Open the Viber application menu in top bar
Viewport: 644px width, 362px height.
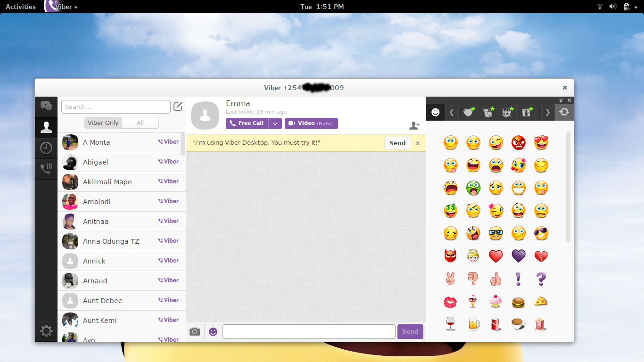61,7
